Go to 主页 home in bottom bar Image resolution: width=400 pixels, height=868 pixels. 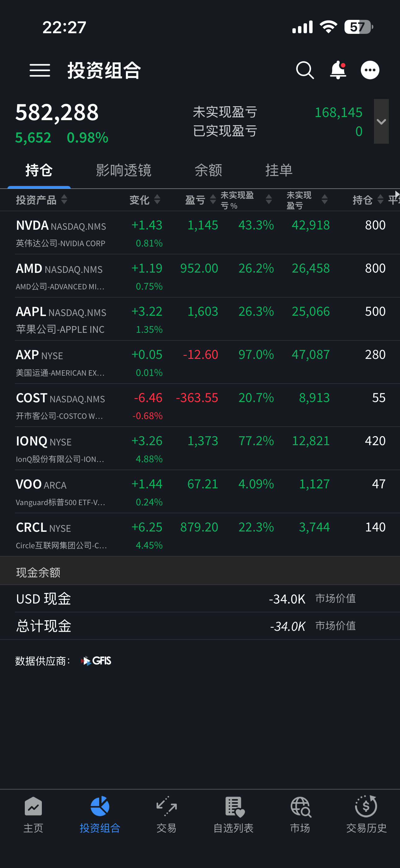(33, 814)
